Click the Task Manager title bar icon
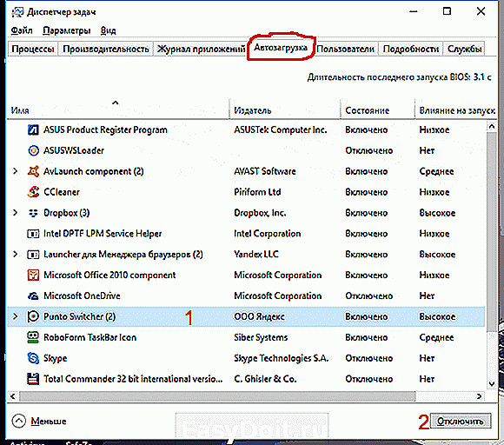504x445 pixels. (x=17, y=12)
